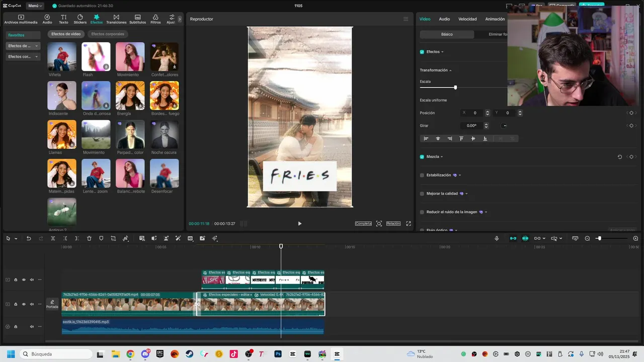This screenshot has height=362, width=644.
Task: Enable Mejorar la calidad checkbox
Action: (x=422, y=194)
